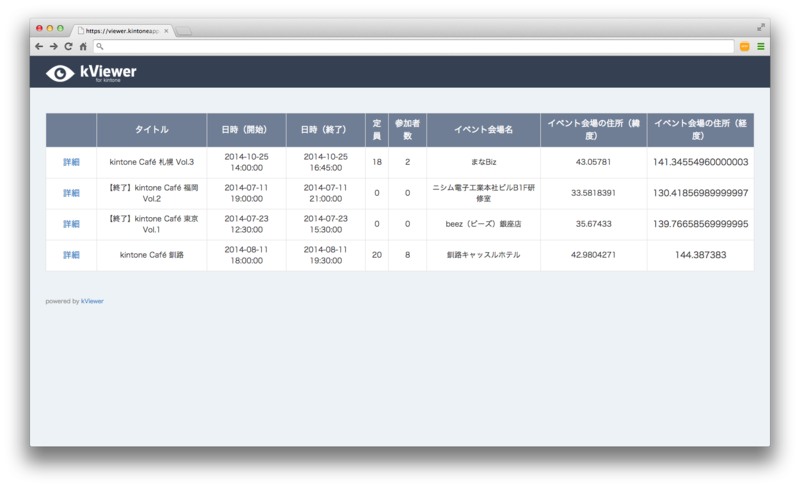The width and height of the screenshot is (800, 488).
Task: Click start time 2014-07-23 12:30:00
Action: click(x=246, y=224)
